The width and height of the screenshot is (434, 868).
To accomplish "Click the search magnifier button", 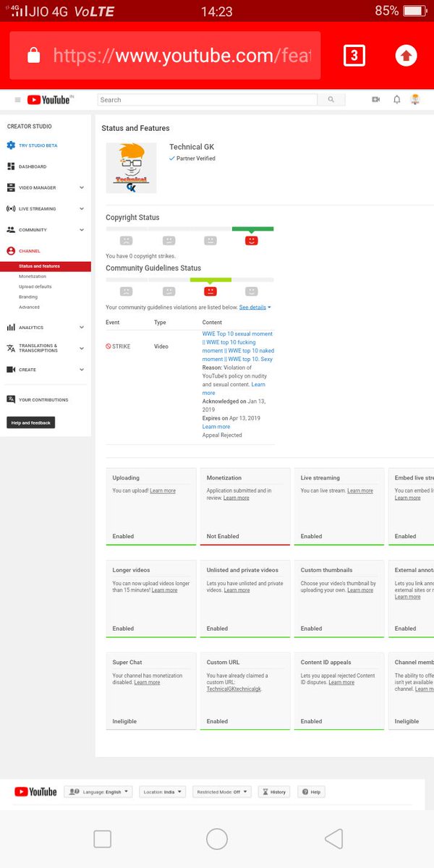I will [x=331, y=100].
